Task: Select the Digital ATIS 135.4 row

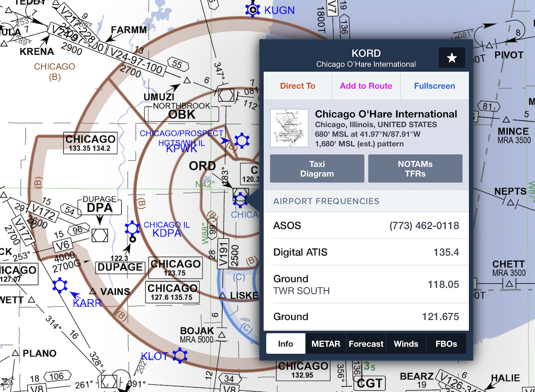Action: pyautogui.click(x=366, y=253)
